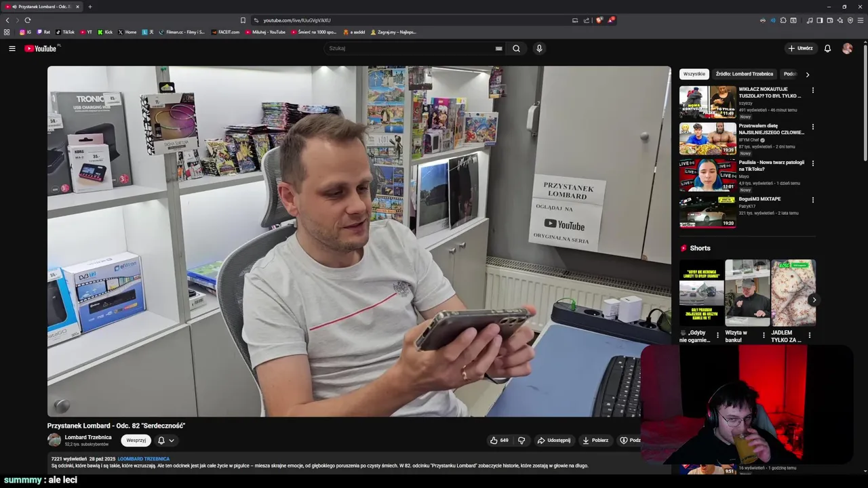The width and height of the screenshot is (868, 488).
Task: Open the on-screen keyboard in search box
Action: click(x=499, y=48)
